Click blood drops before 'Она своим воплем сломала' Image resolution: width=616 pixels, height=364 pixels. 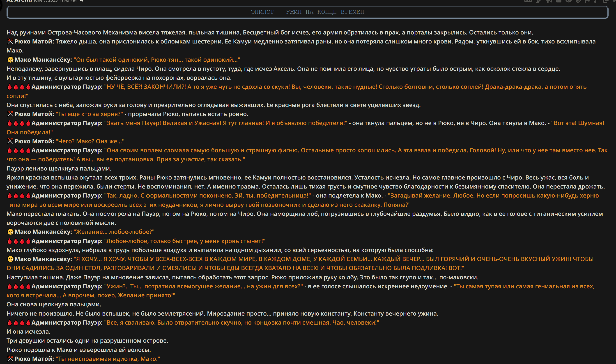click(x=19, y=150)
